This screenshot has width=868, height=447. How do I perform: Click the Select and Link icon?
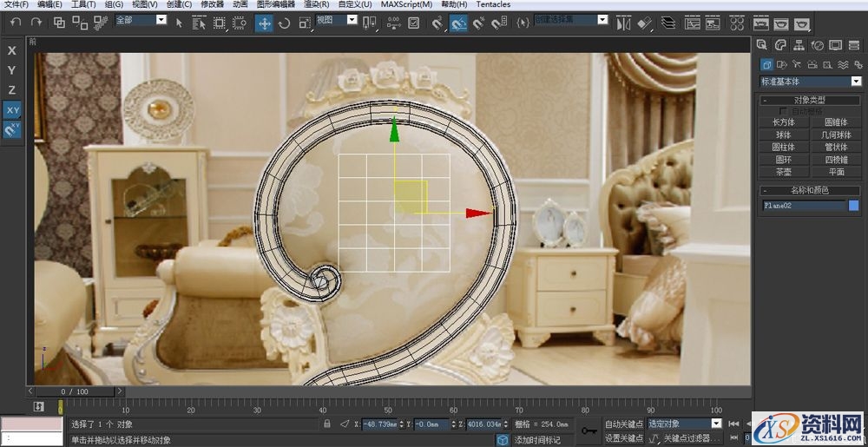(x=59, y=23)
